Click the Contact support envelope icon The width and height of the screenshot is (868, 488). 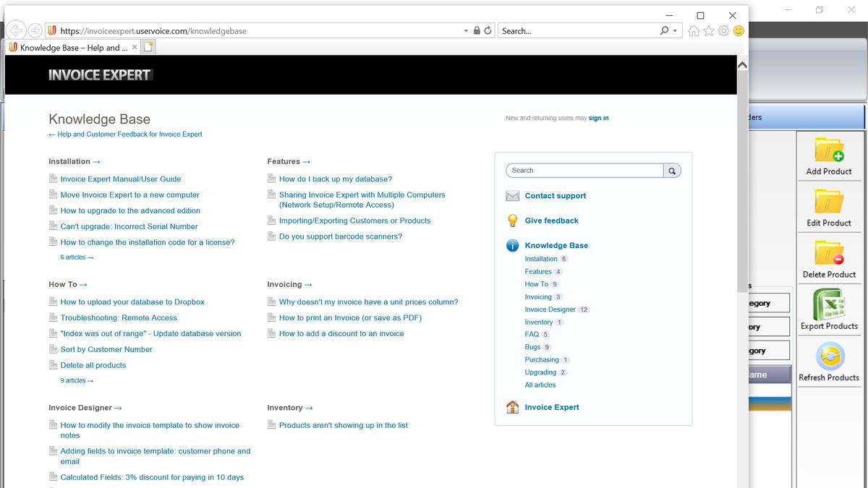pyautogui.click(x=512, y=195)
